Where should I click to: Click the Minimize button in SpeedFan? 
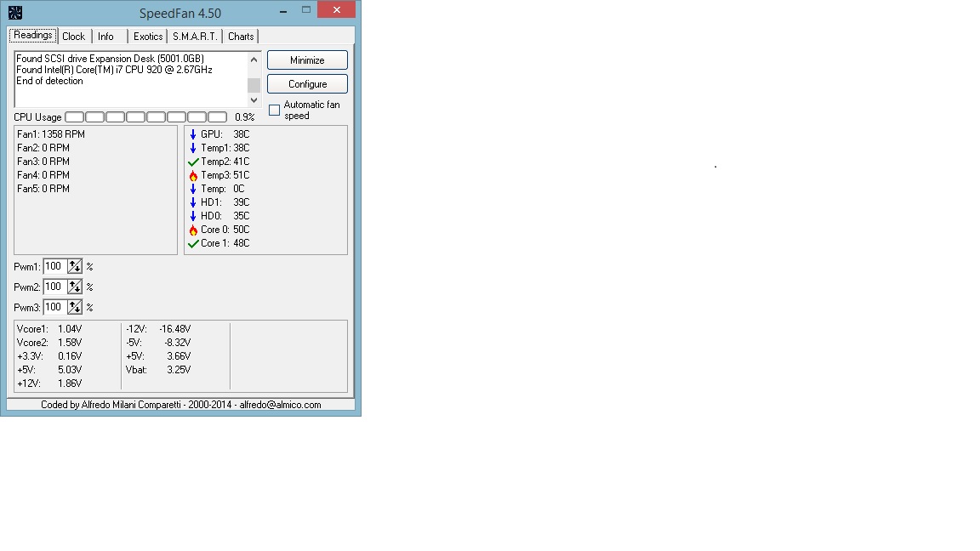tap(307, 60)
